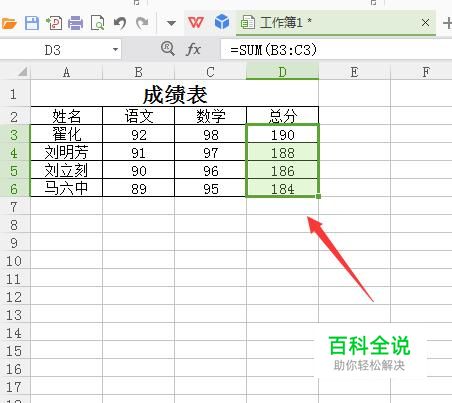This screenshot has height=403, width=452.
Task: Select the cell with value 98
Action: (210, 134)
